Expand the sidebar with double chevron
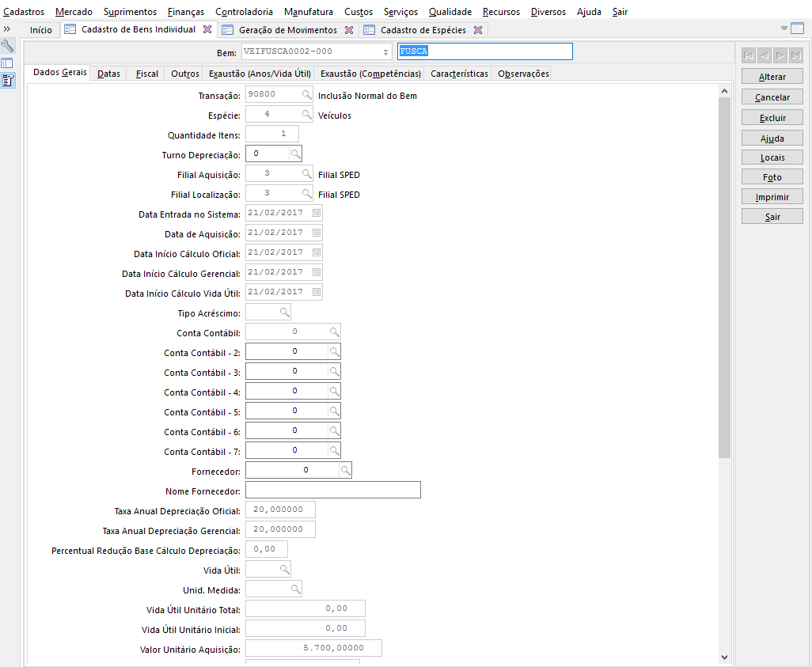 pyautogui.click(x=7, y=29)
